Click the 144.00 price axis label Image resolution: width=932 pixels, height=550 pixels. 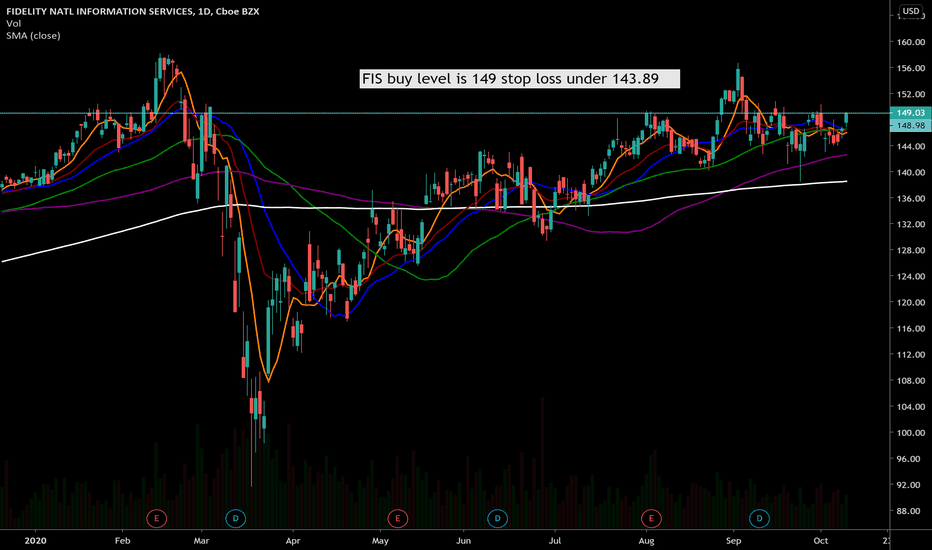911,146
